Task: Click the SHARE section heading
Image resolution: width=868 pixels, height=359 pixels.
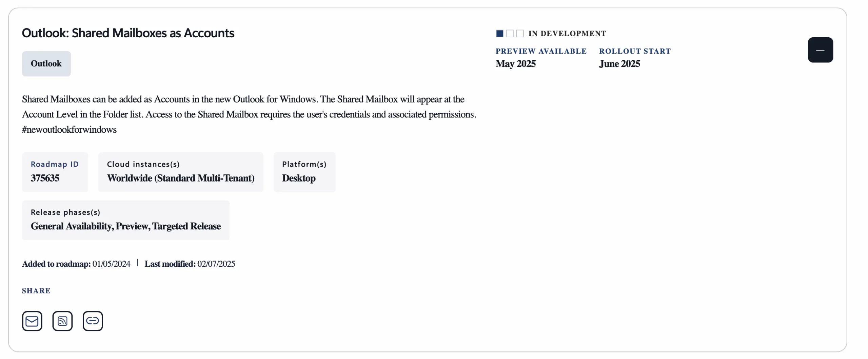Action: point(36,291)
